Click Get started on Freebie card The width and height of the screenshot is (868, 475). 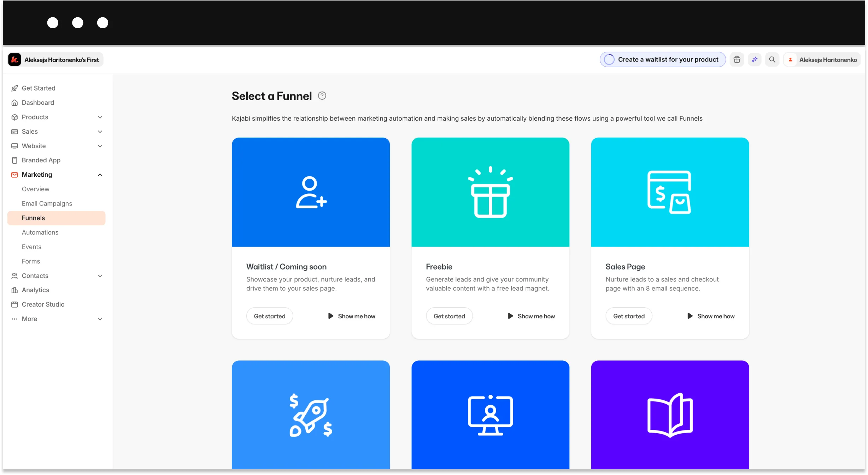coord(449,316)
